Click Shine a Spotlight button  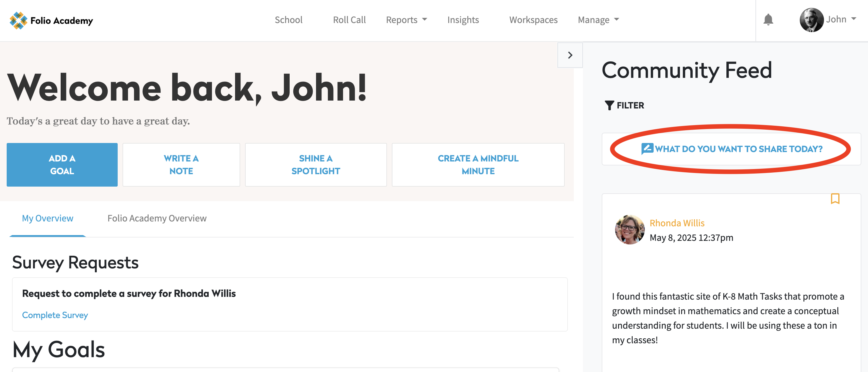pos(315,164)
